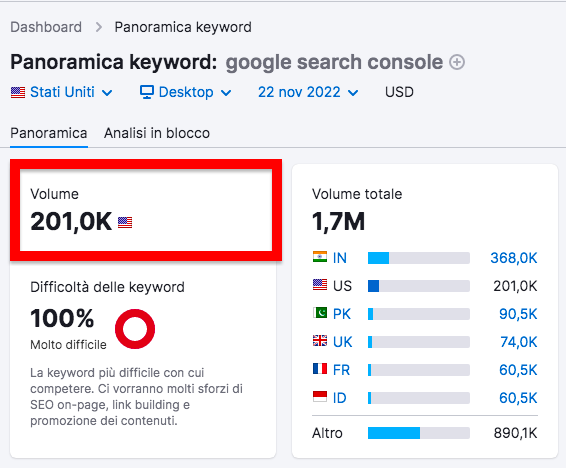566x468 pixels.
Task: Click the 100% difficulty value
Action: point(62,318)
